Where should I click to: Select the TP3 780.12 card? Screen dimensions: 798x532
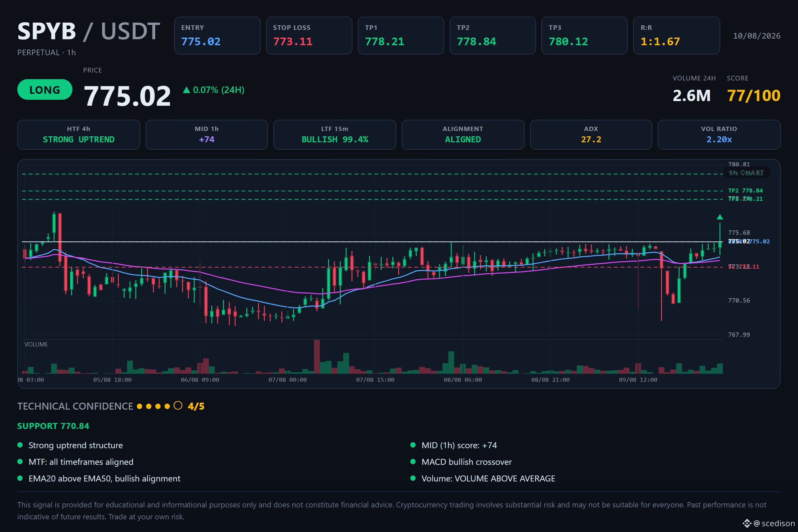584,36
